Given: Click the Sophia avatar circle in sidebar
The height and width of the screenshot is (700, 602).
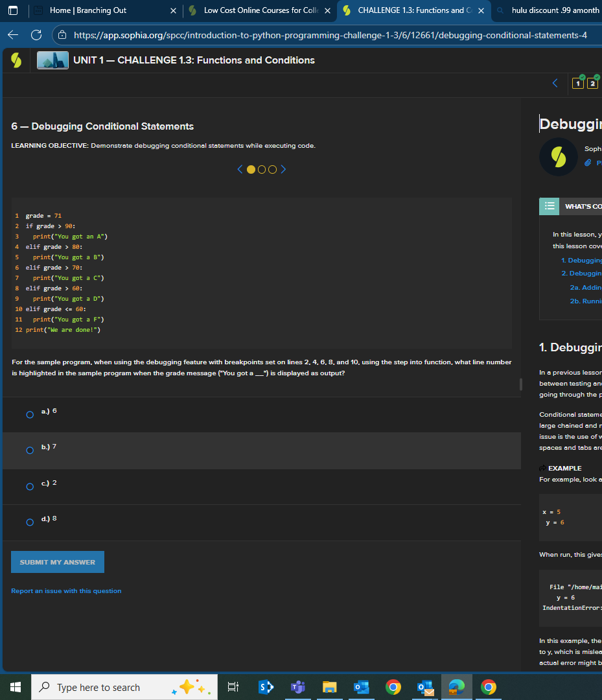Looking at the screenshot, I should click(558, 157).
